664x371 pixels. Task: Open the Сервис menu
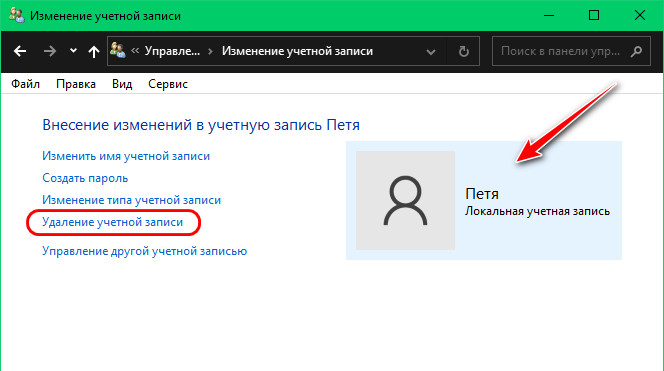click(168, 84)
